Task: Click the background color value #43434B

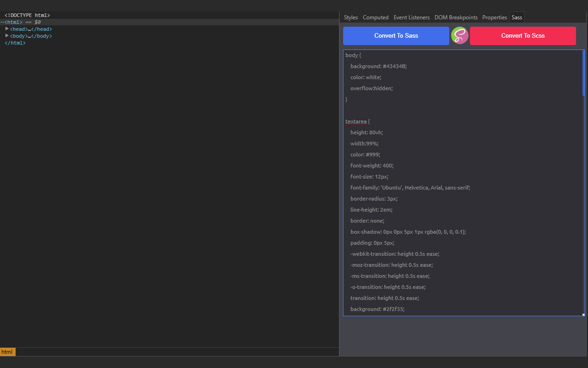Action: tap(396, 66)
